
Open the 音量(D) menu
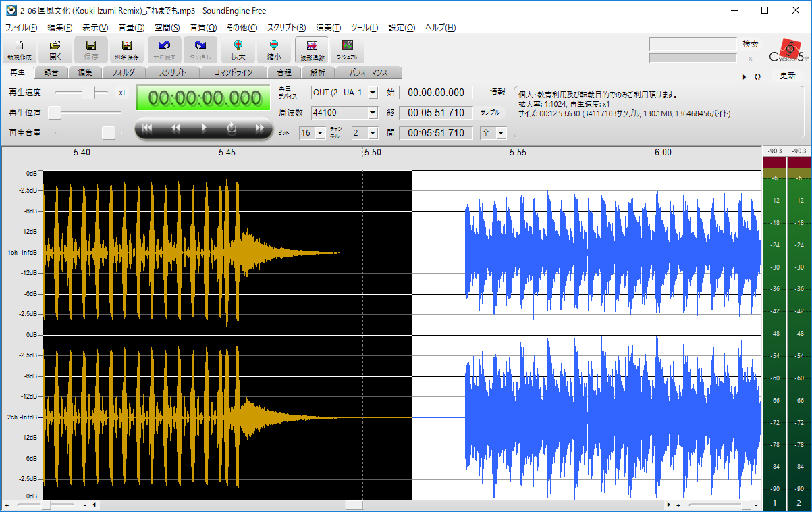pyautogui.click(x=132, y=28)
